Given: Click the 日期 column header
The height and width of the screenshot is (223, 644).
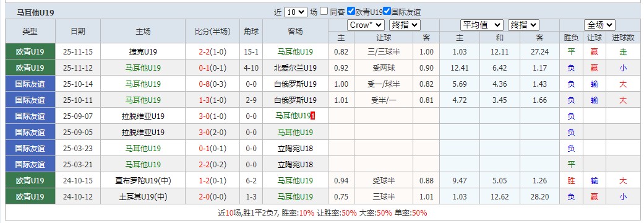Looking at the screenshot, I should (77, 31).
